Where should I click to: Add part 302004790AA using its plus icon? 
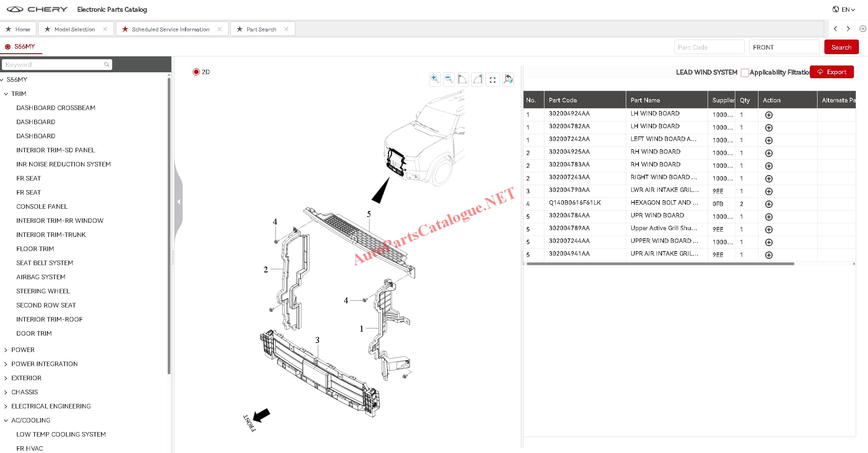(x=769, y=191)
